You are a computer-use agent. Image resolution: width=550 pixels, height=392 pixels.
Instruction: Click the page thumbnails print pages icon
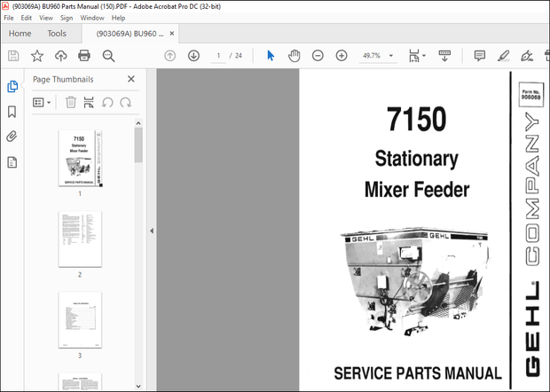[x=89, y=102]
